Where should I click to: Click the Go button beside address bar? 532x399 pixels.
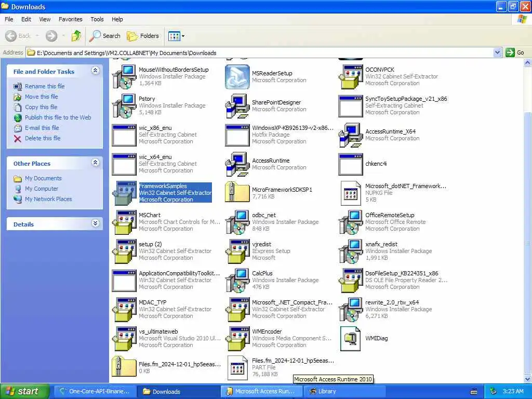[x=515, y=52]
